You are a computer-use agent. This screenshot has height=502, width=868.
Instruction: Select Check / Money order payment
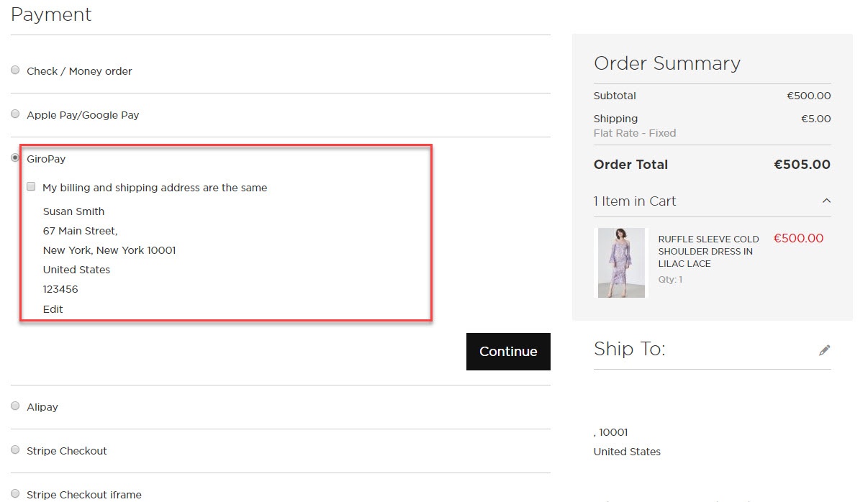pyautogui.click(x=15, y=70)
